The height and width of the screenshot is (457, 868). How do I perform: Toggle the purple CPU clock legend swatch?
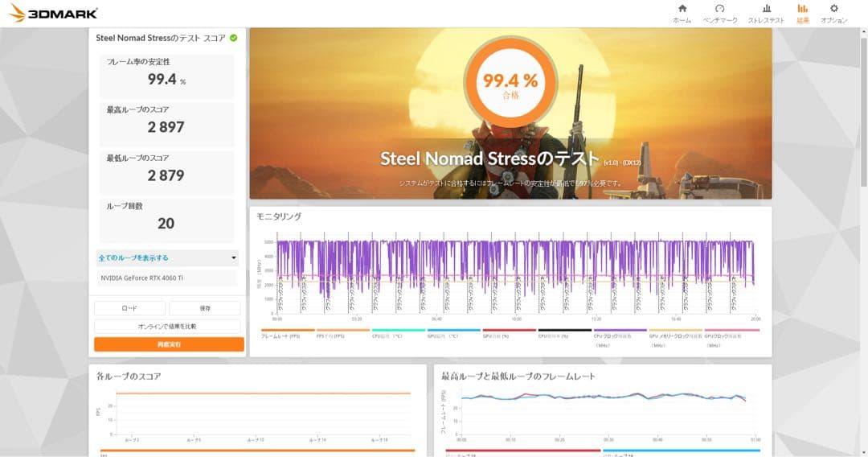tap(620, 330)
